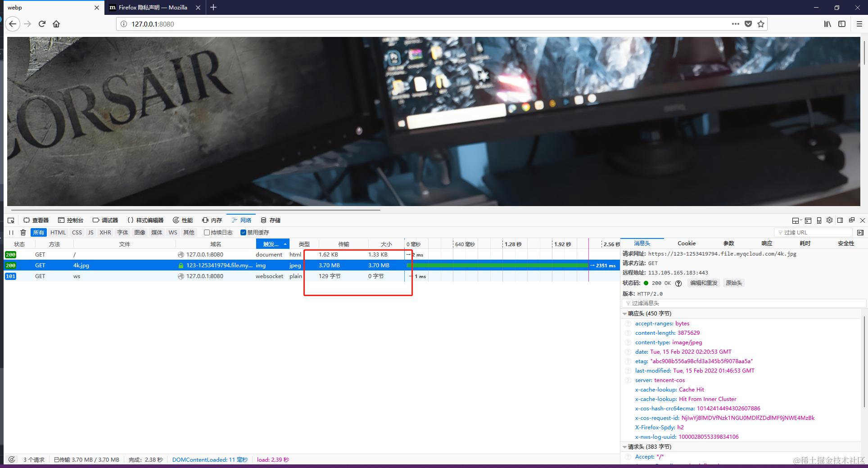Open page actions three-dot menu

[736, 24]
